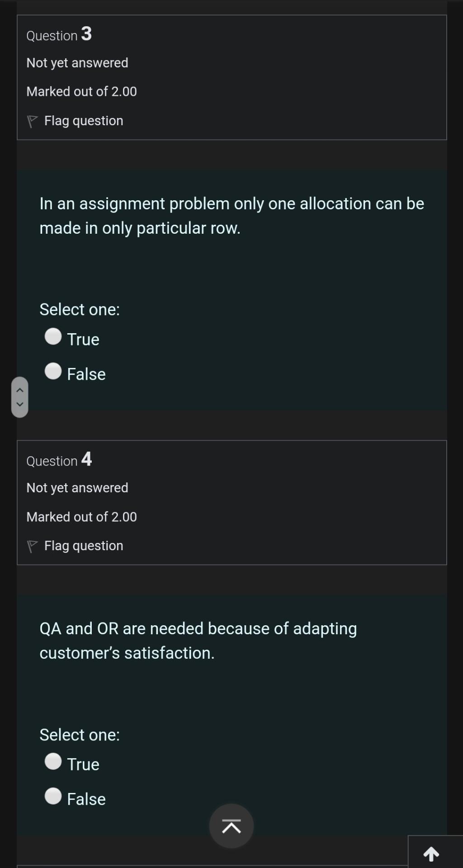The width and height of the screenshot is (463, 868).
Task: Click the upward arrow icon at bottom right
Action: [431, 853]
